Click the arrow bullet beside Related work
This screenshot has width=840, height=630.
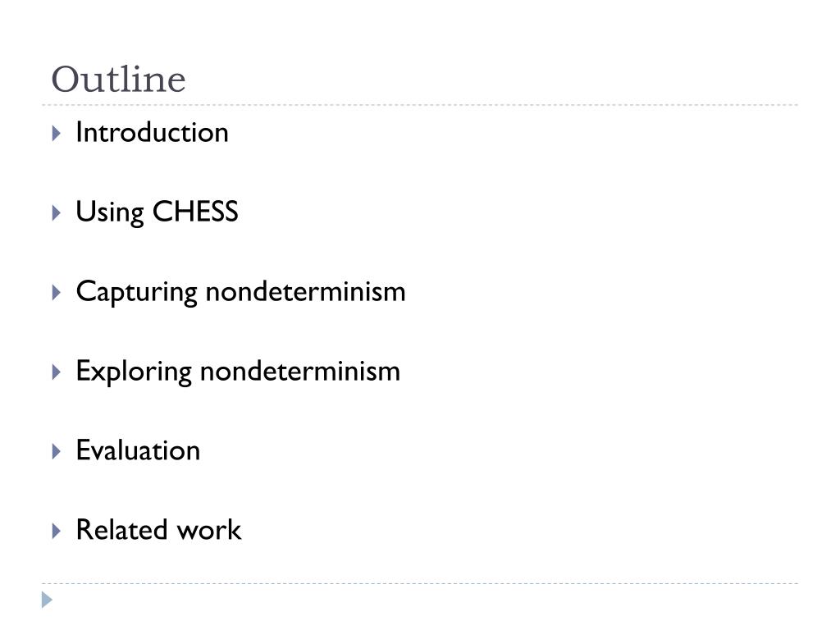[57, 531]
